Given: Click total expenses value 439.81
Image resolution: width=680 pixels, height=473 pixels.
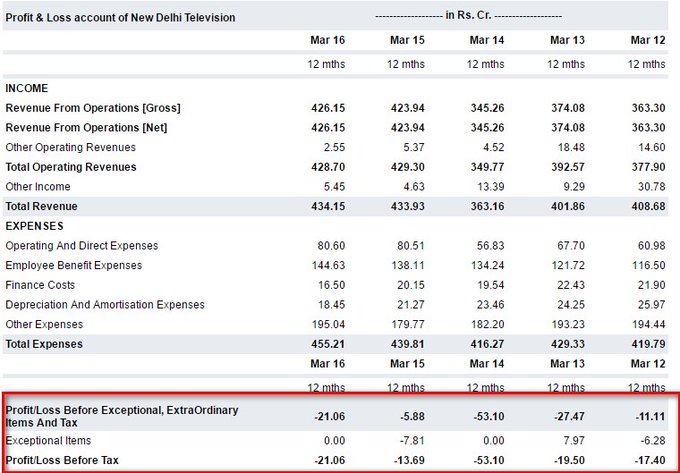Looking at the screenshot, I should coord(408,344).
